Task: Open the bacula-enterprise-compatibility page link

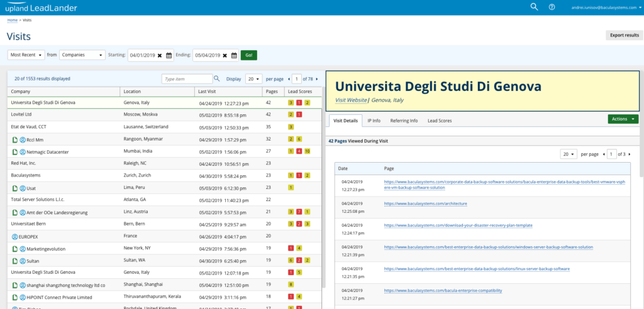Action: point(443,291)
